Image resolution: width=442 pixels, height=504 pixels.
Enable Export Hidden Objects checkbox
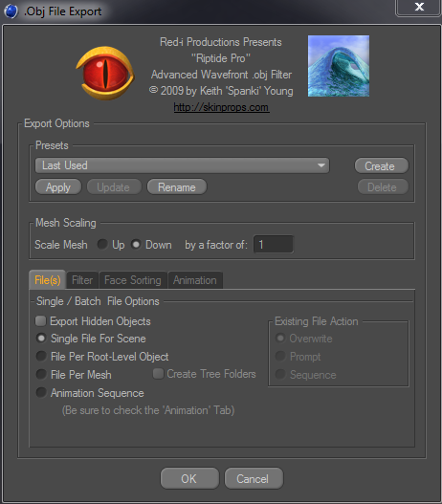tap(41, 320)
